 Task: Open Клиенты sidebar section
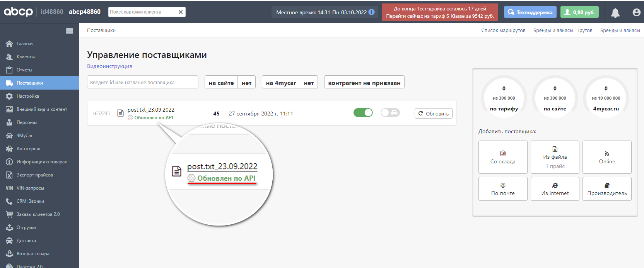point(39,57)
